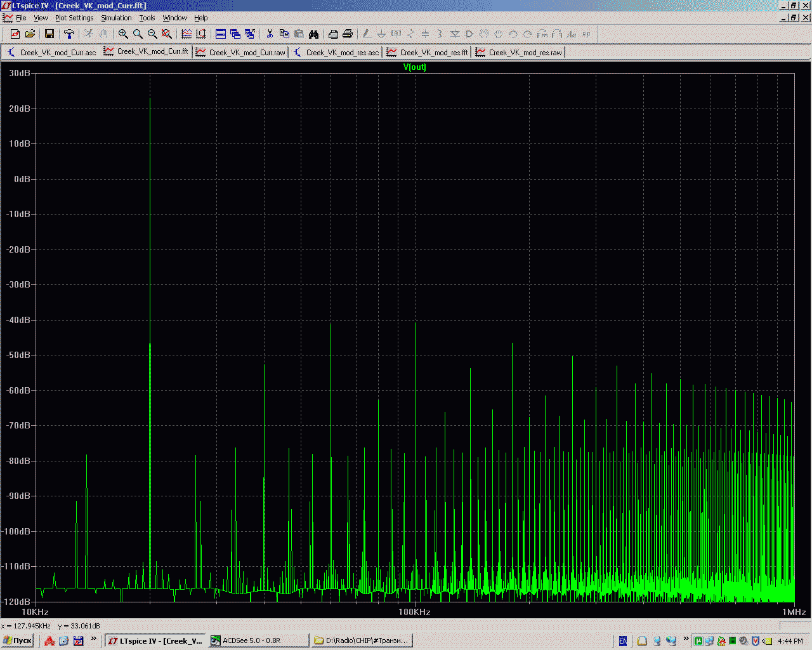
Task: Click the Zoom Out magnifier icon
Action: (x=152, y=34)
